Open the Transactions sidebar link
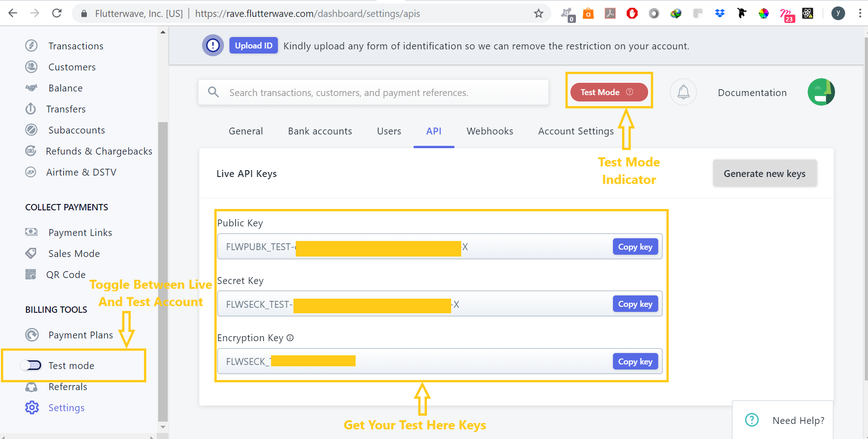The image size is (868, 439). point(76,46)
